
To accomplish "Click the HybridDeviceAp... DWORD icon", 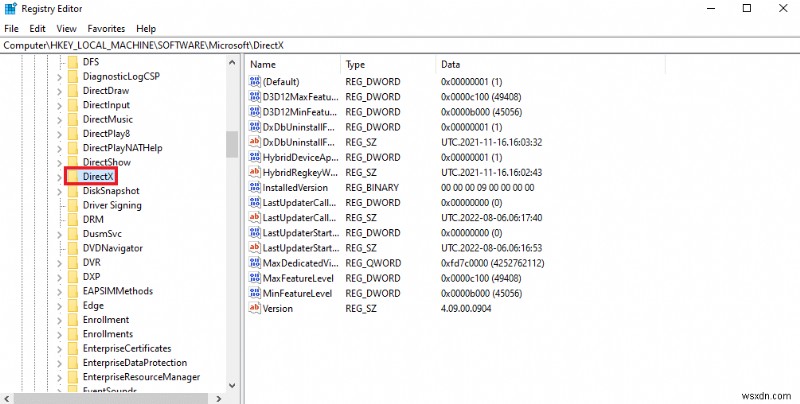I will click(x=254, y=157).
